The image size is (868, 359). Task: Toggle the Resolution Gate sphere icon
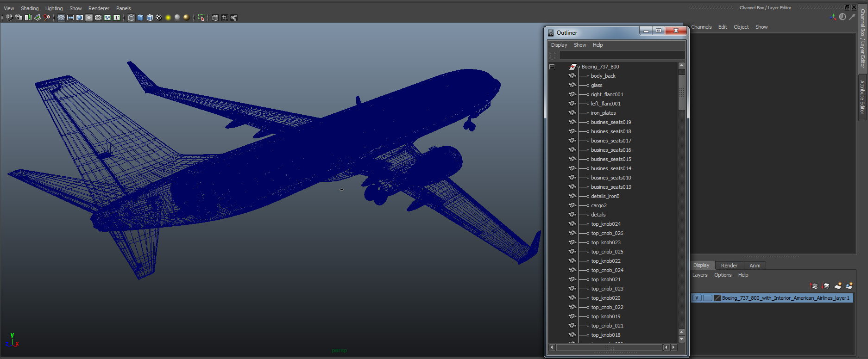[x=80, y=18]
